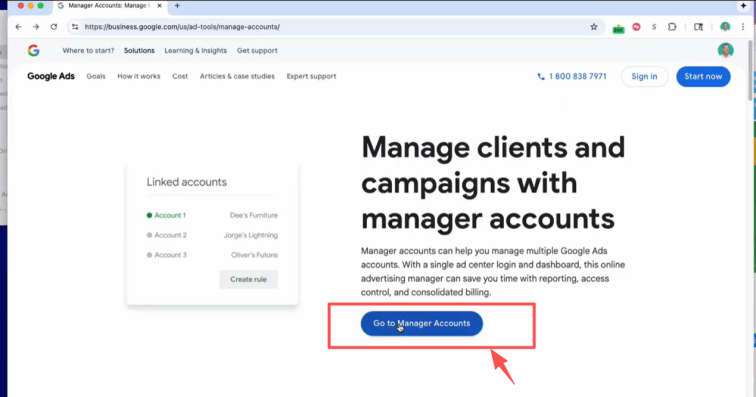Open the green extension icon in toolbar
Image resolution: width=756 pixels, height=397 pixels.
click(x=618, y=28)
